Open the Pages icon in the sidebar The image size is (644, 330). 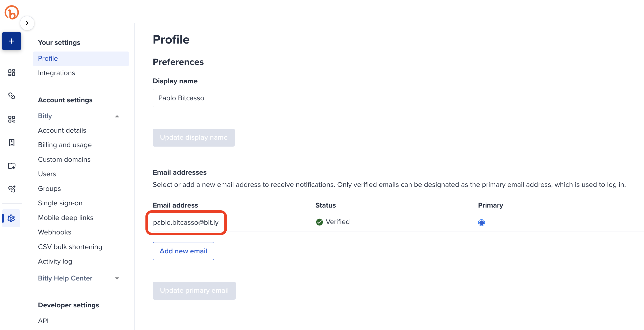coord(11,142)
